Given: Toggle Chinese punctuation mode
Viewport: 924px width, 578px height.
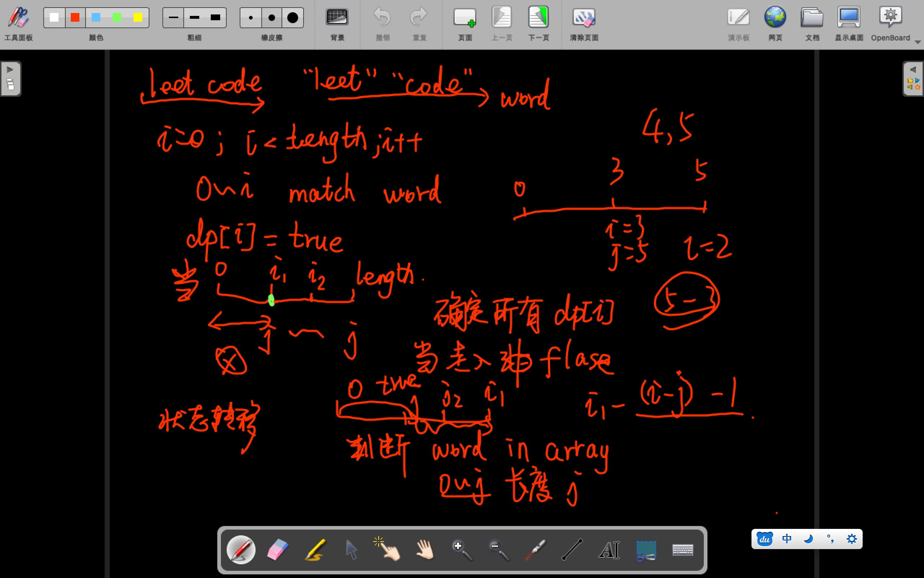Looking at the screenshot, I should click(x=830, y=539).
